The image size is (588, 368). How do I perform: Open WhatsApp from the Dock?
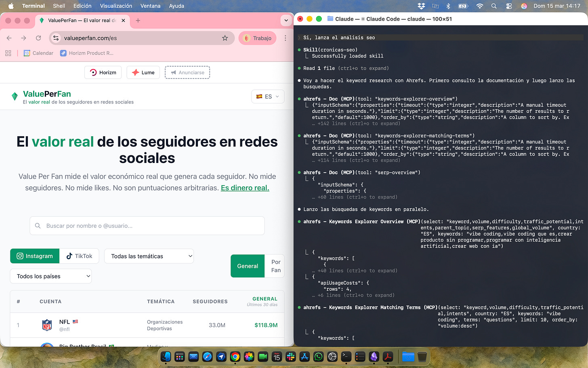point(318,356)
